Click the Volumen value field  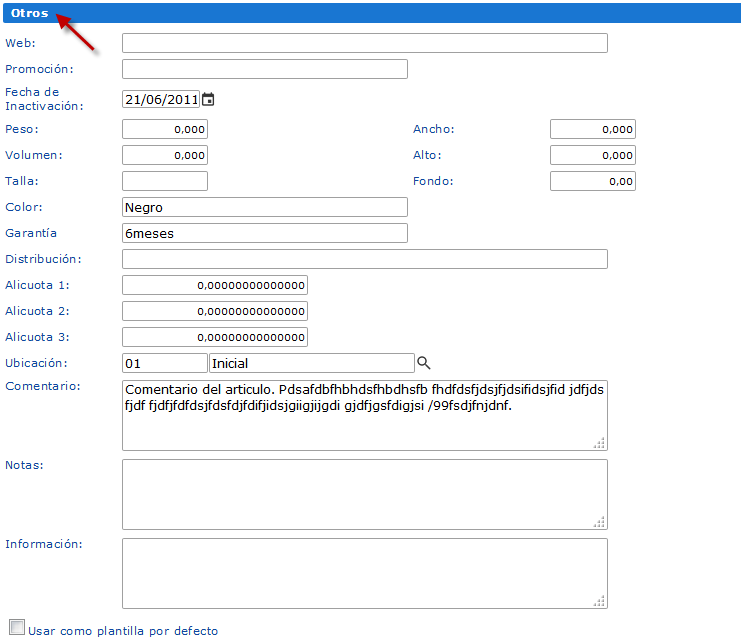coord(165,155)
